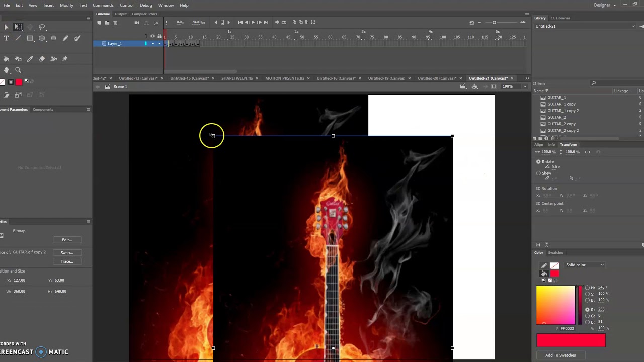Click the Swap... button

pyautogui.click(x=67, y=253)
